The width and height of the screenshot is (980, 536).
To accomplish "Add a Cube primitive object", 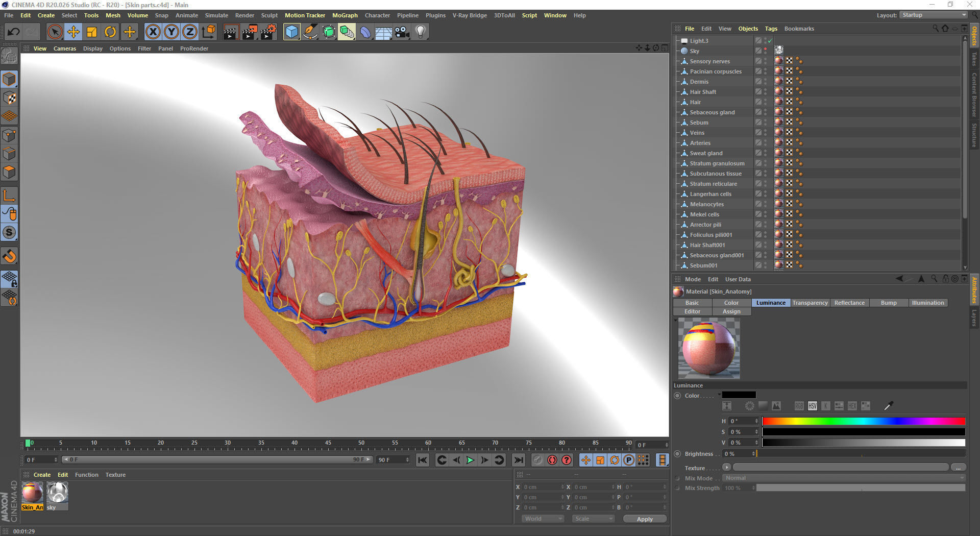I will click(291, 32).
